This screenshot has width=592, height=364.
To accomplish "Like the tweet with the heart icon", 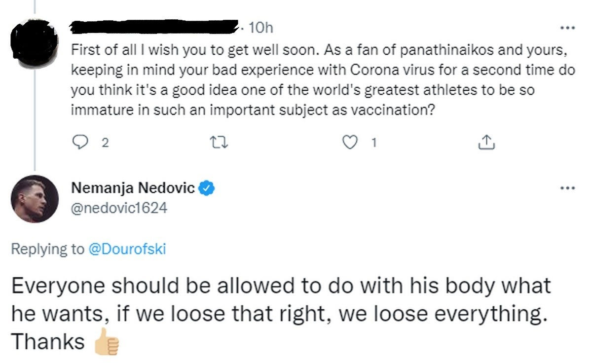I will pyautogui.click(x=350, y=143).
